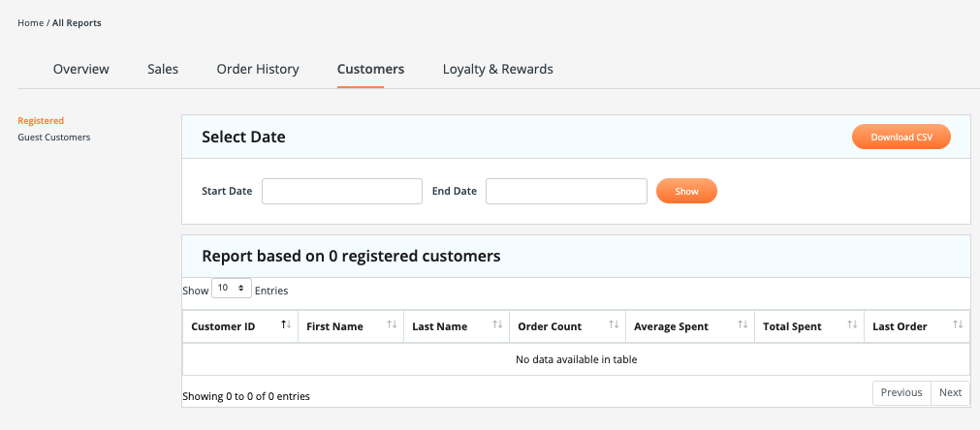This screenshot has height=430, width=980.
Task: Click 'Report based on 0 registered customers' heading
Action: (x=351, y=256)
